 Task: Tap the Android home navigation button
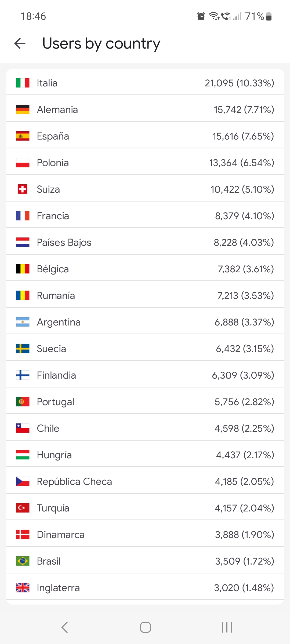[145, 627]
